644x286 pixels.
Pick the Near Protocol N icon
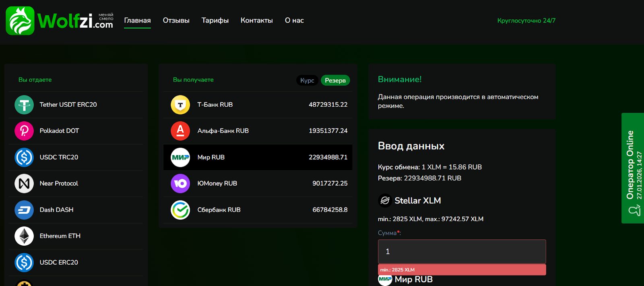[x=24, y=183]
